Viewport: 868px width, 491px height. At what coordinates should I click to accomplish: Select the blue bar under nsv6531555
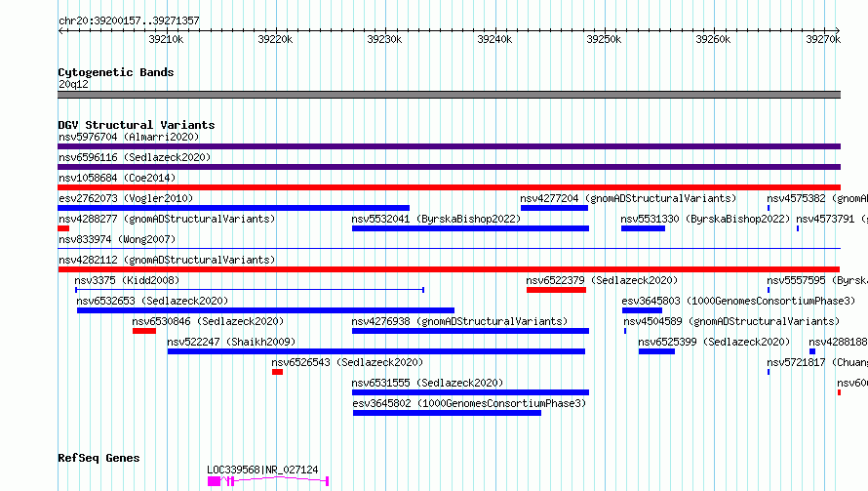coord(470,392)
